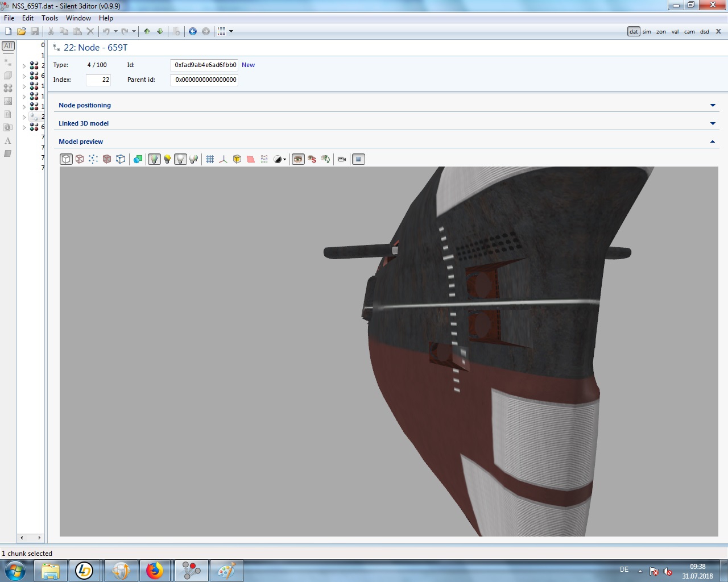Switch to the cam file tab
This screenshot has height=582, width=728.
pyautogui.click(x=689, y=32)
